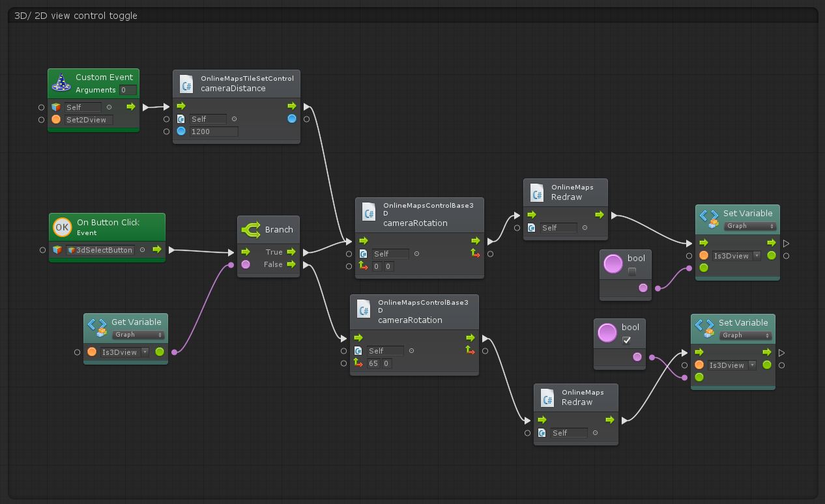This screenshot has height=504, width=825.
Task: Open Is3Dview name dropdown on upper Set Variable
Action: tap(736, 256)
